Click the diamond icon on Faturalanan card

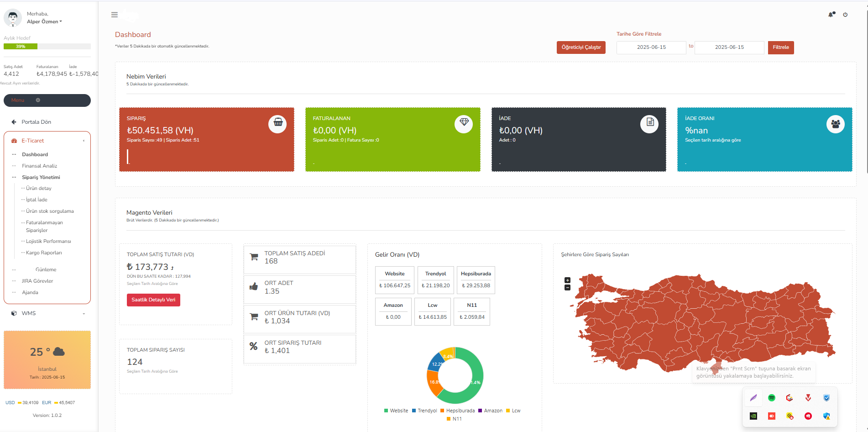tap(464, 123)
